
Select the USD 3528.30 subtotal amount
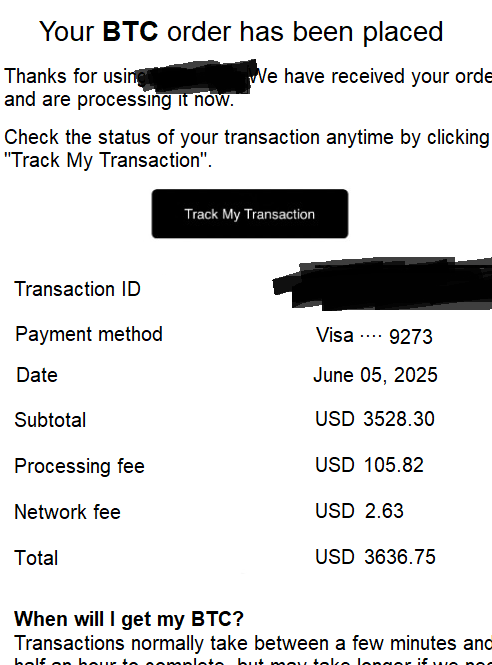point(375,419)
